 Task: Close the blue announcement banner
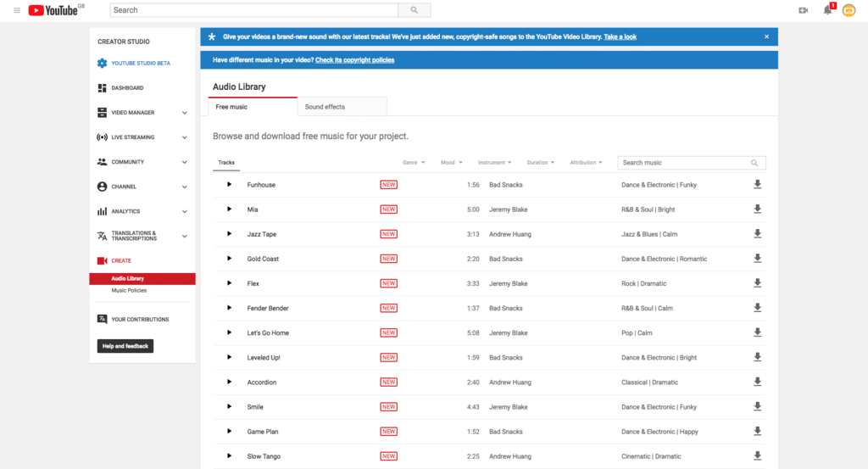pyautogui.click(x=766, y=36)
